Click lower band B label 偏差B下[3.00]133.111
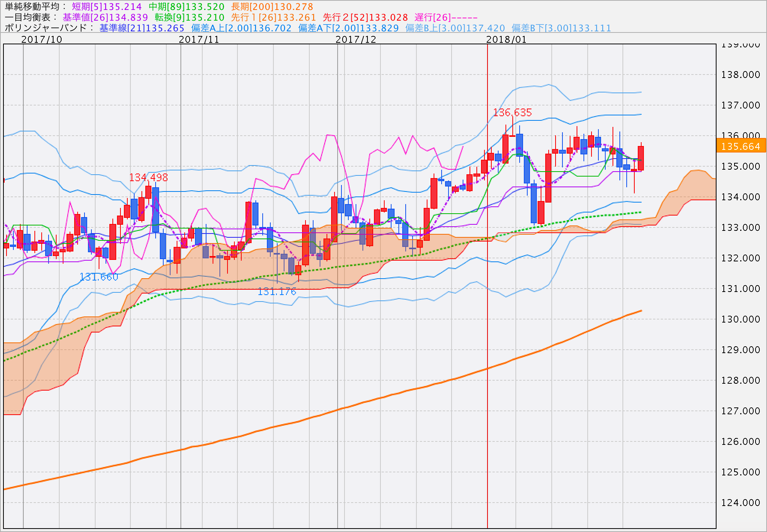 (561, 28)
